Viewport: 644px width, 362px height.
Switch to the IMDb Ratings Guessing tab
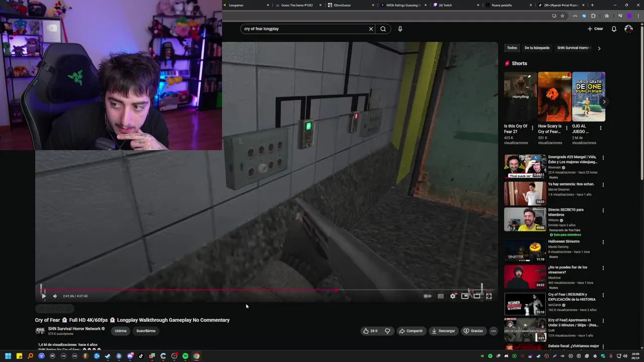click(404, 5)
